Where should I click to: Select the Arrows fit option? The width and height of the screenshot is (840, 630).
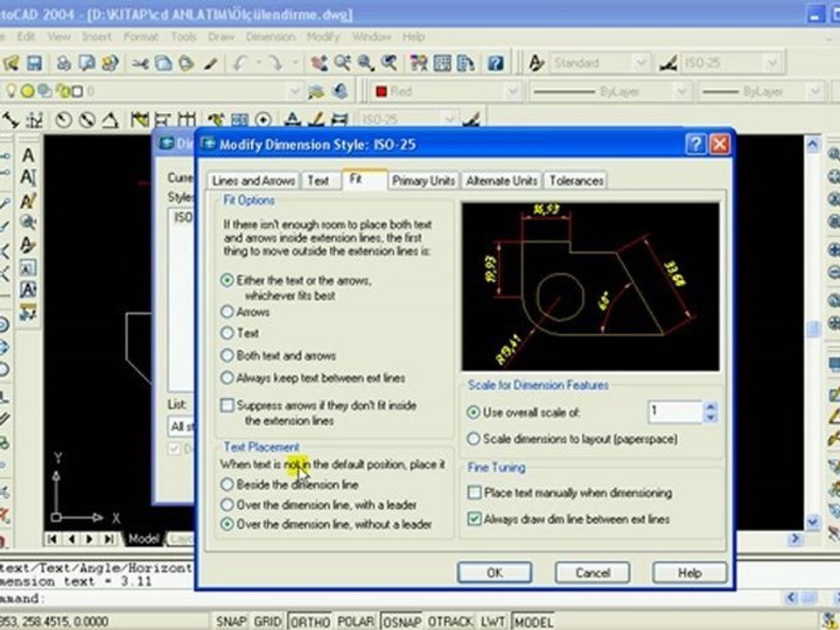227,311
